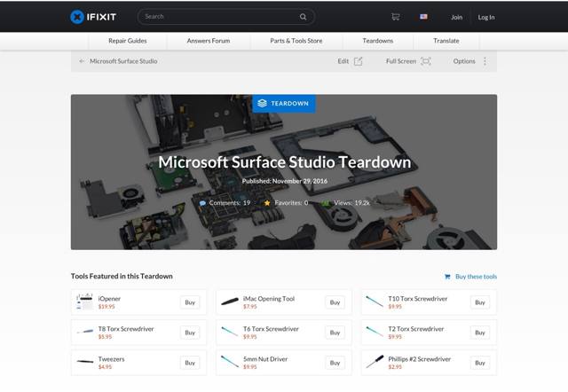Click the Edit pencil icon
This screenshot has height=392, width=568.
(x=359, y=61)
